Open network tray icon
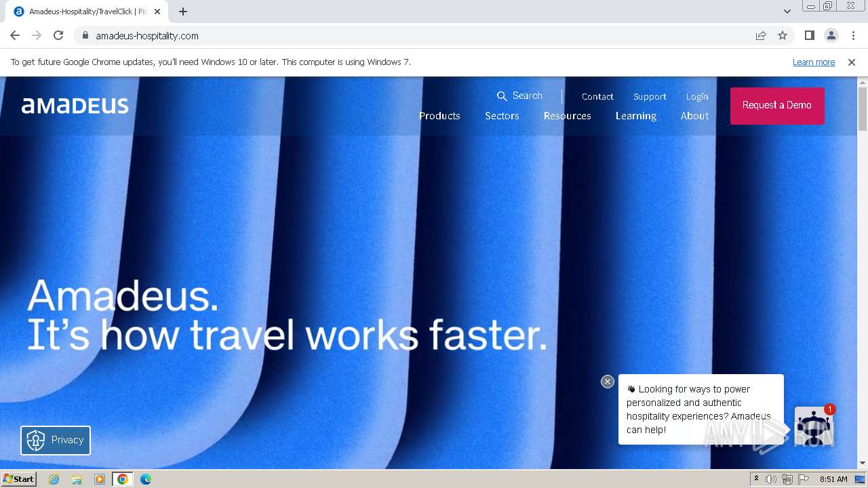 [787, 479]
